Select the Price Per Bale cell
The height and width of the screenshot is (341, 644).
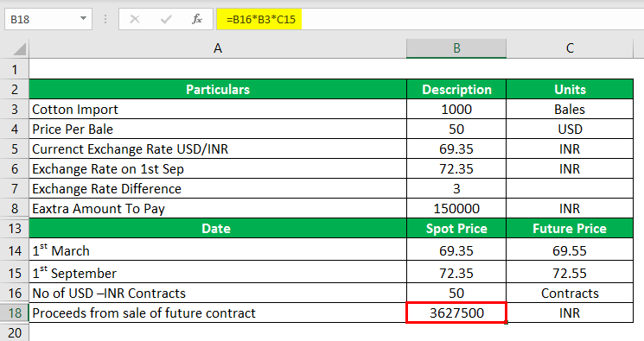click(218, 129)
